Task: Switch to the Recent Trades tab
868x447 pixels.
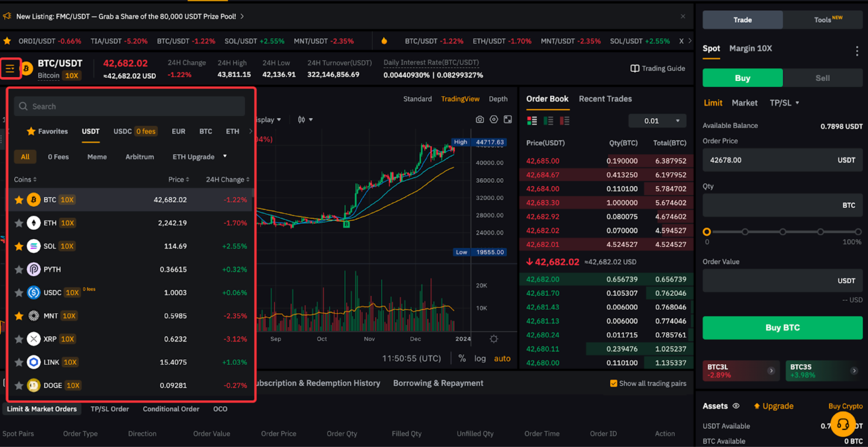Action: [605, 99]
